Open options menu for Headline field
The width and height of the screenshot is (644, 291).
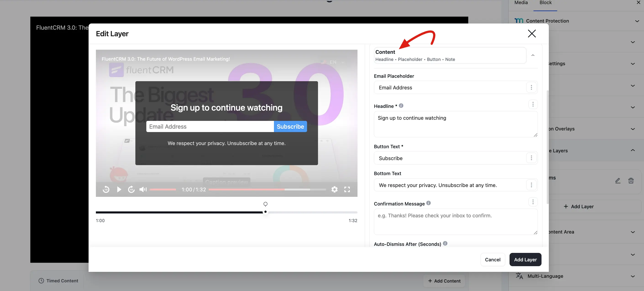533,104
